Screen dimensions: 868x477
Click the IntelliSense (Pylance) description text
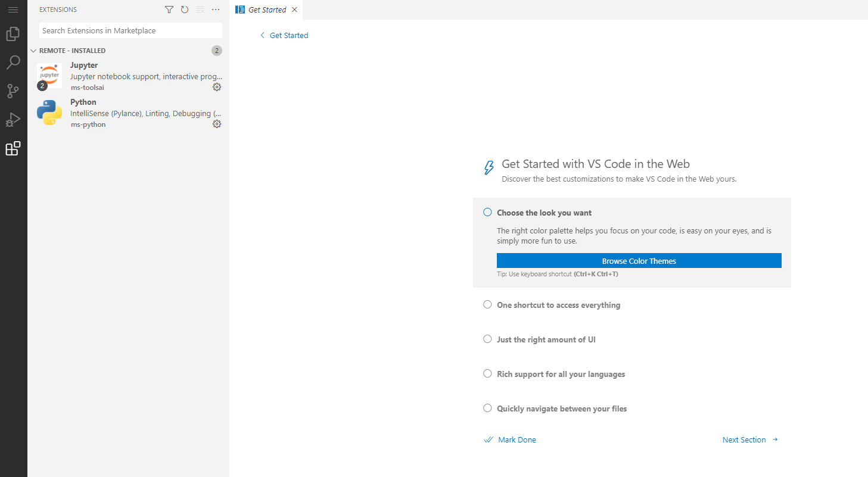(146, 113)
